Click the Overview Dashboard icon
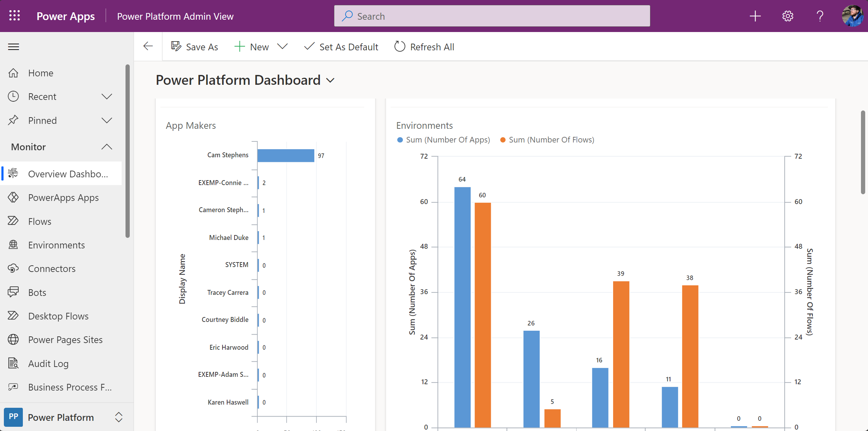 pos(13,173)
